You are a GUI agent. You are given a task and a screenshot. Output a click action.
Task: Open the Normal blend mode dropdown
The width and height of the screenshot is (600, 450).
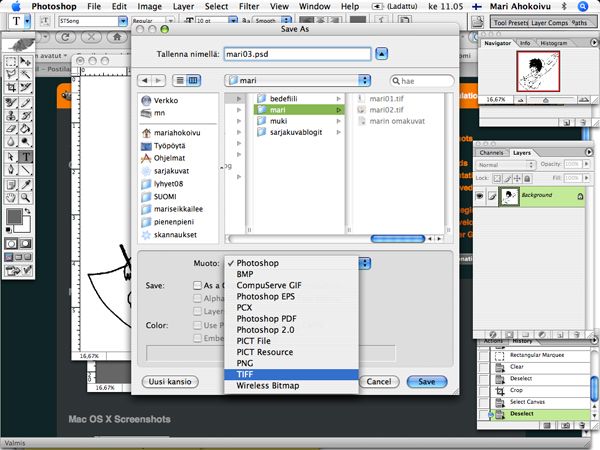(x=505, y=165)
